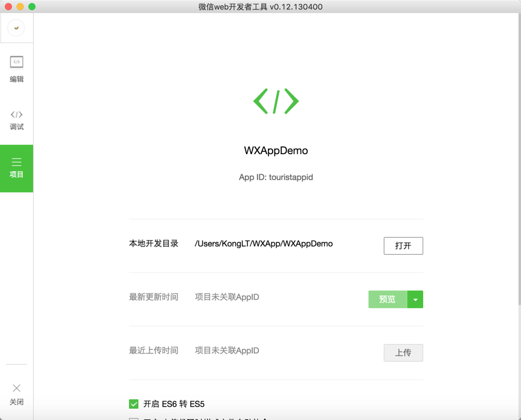Select the 项目 (Project) tab

[16, 168]
